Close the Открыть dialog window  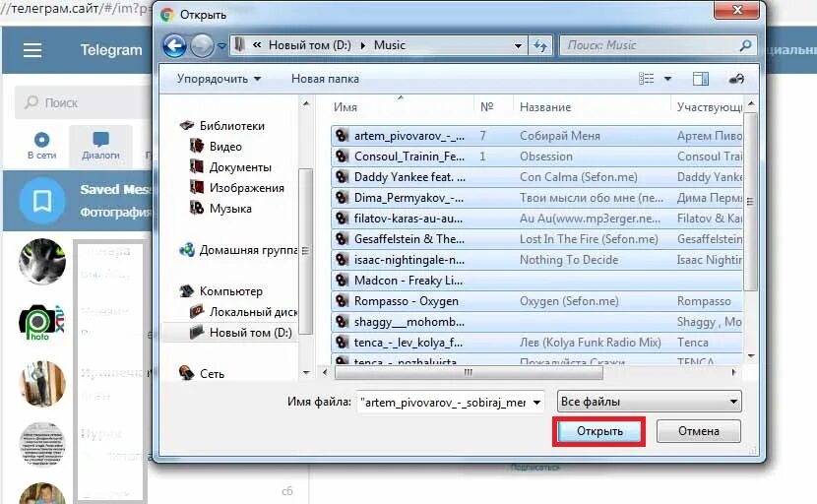736,10
